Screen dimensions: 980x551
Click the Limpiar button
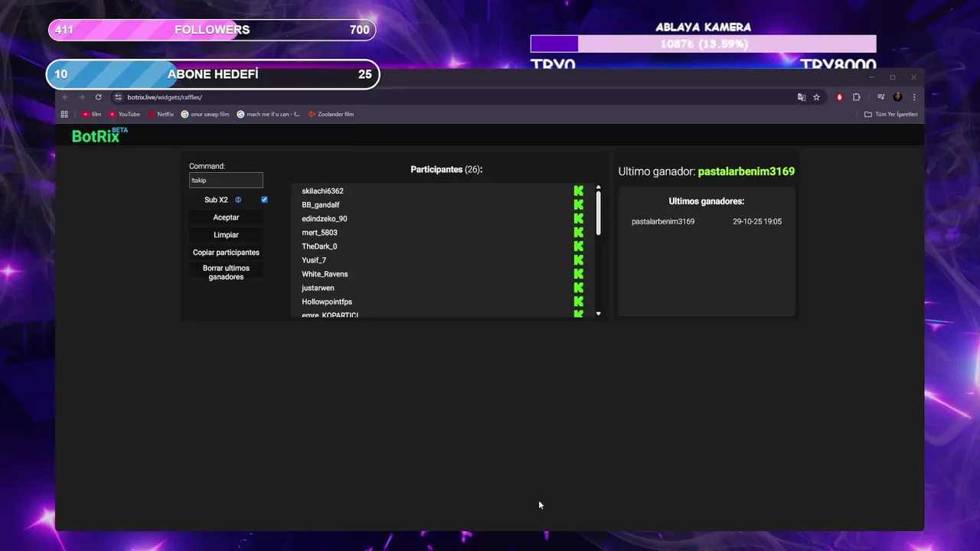click(x=226, y=235)
